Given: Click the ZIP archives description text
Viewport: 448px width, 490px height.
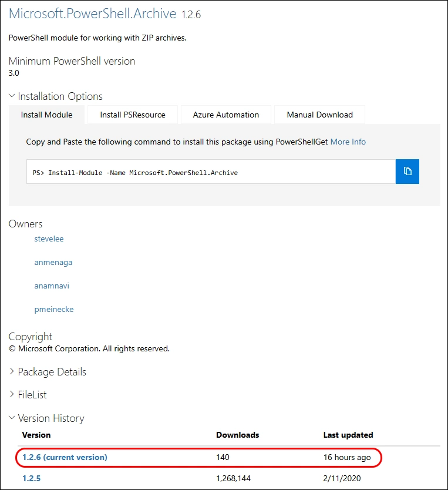Looking at the screenshot, I should coord(97,38).
